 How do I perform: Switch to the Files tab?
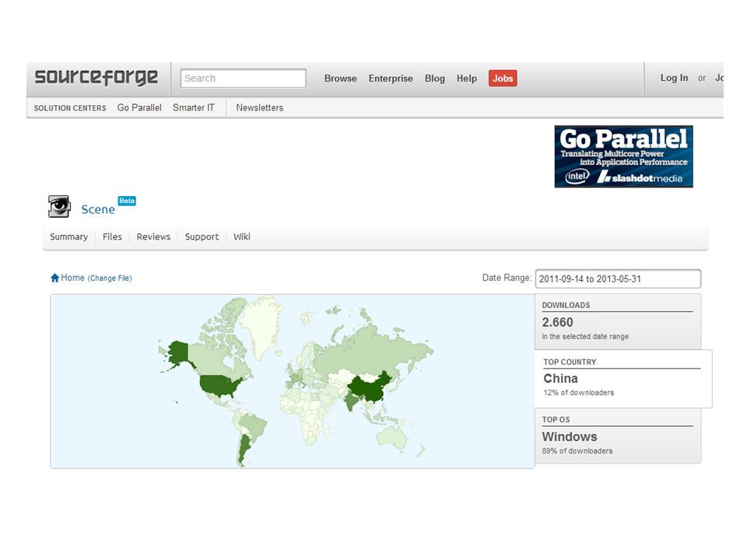tap(112, 236)
